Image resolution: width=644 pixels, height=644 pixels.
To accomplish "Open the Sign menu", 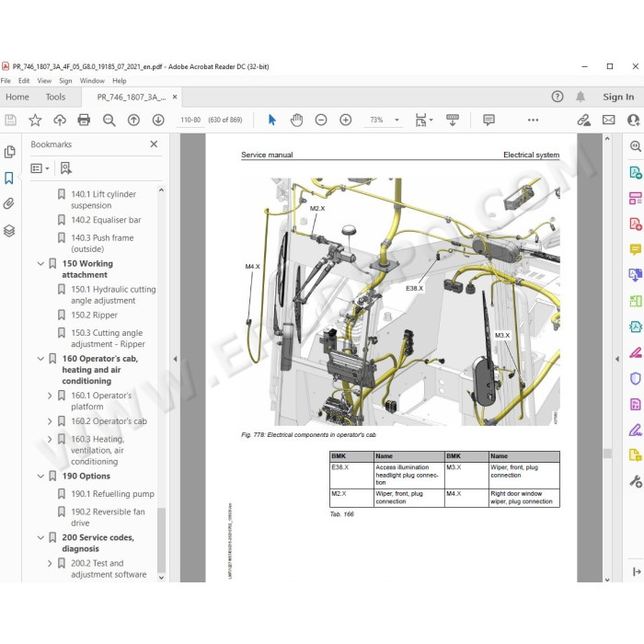I will click(x=65, y=81).
